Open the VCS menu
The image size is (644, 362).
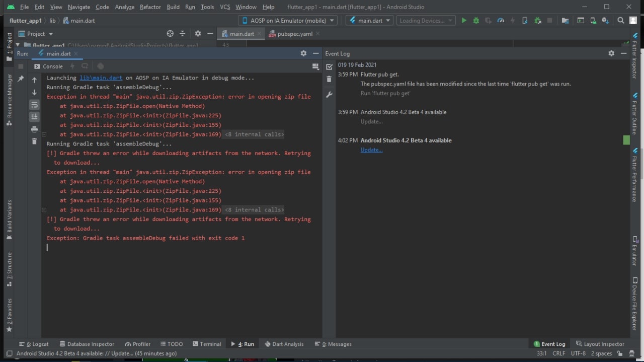[x=225, y=7]
